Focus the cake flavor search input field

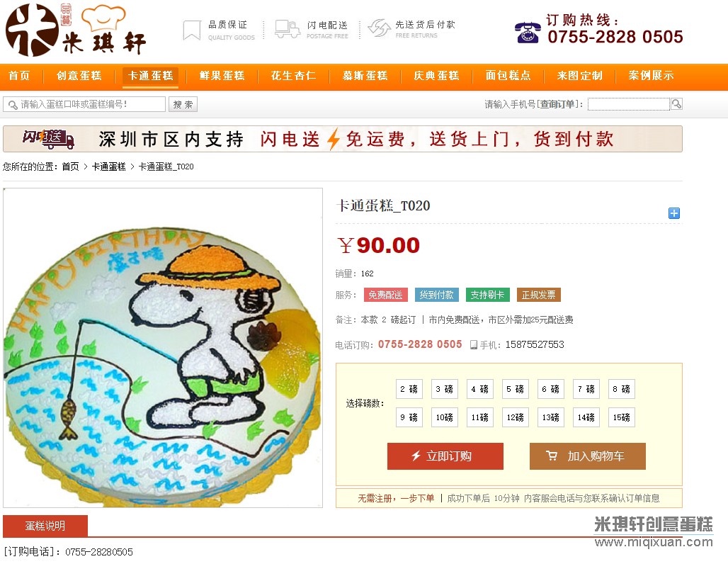coord(84,104)
